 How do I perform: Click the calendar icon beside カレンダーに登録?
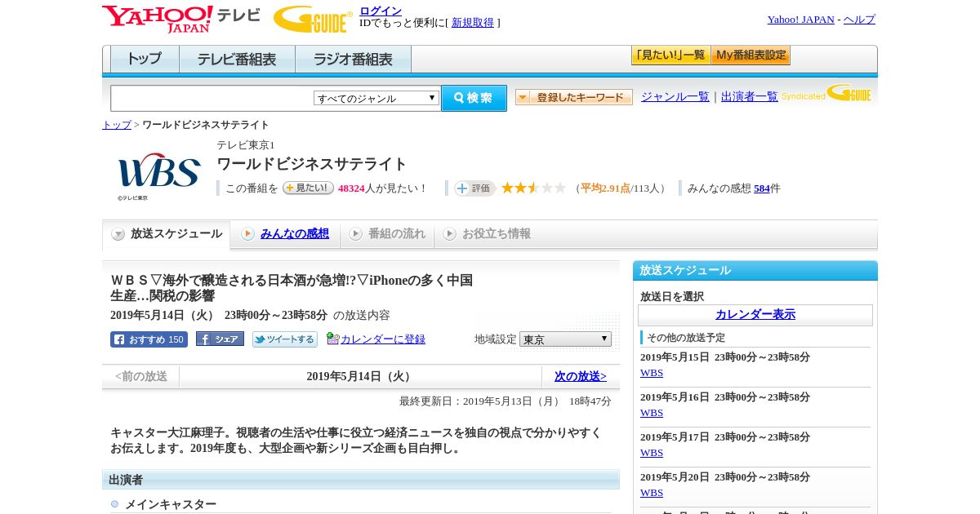coord(332,339)
